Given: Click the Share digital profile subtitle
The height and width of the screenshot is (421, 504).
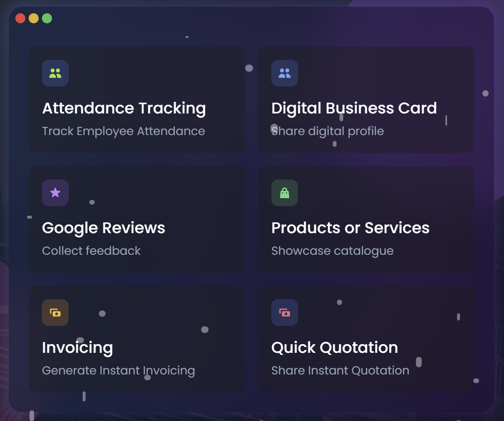Looking at the screenshot, I should (x=327, y=131).
